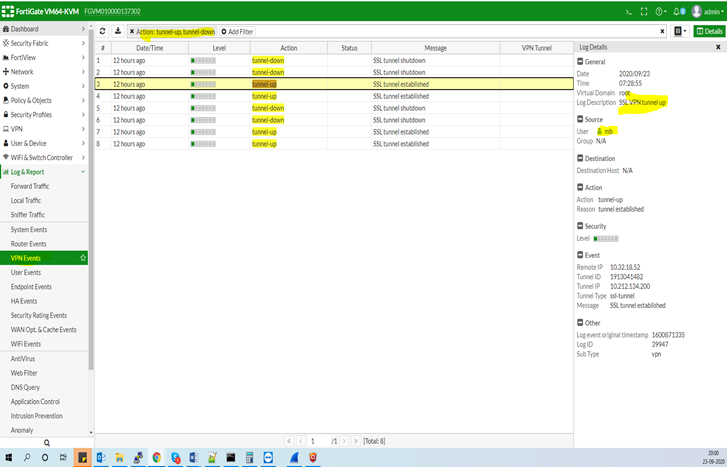Click the sidebar search magnifier icon

46,442
